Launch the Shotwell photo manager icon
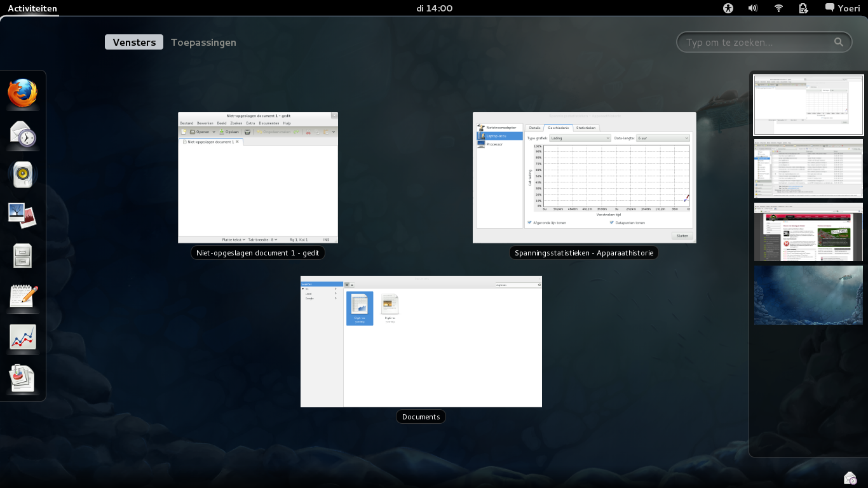Screen dimensions: 868x488 tap(23, 215)
